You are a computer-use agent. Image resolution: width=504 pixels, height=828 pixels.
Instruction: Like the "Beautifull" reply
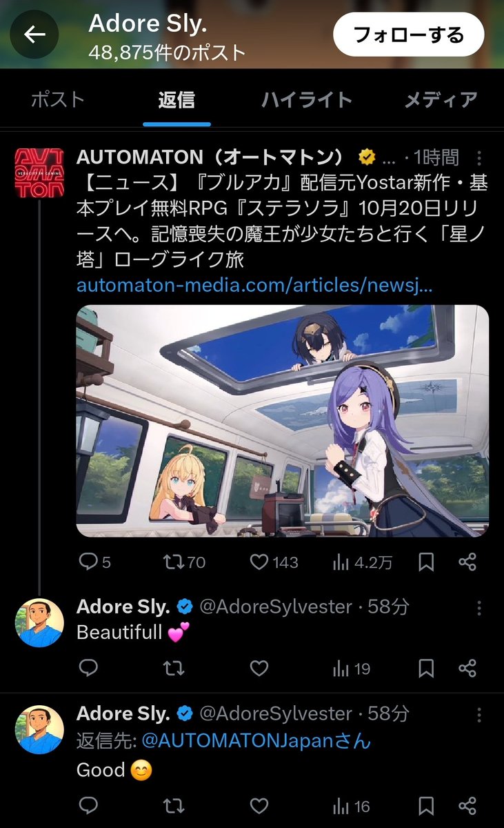point(259,668)
